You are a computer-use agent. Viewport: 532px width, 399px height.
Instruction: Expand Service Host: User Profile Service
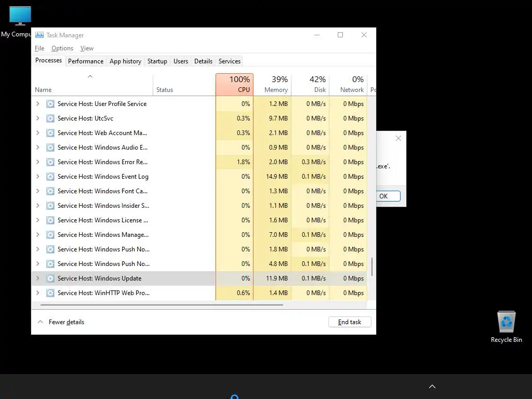point(37,104)
